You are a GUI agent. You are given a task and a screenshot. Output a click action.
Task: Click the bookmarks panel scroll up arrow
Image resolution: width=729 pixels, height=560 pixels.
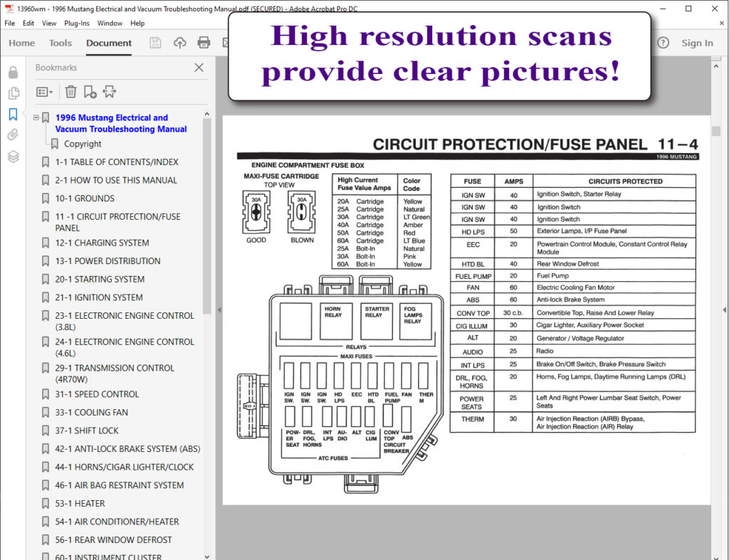point(207,114)
